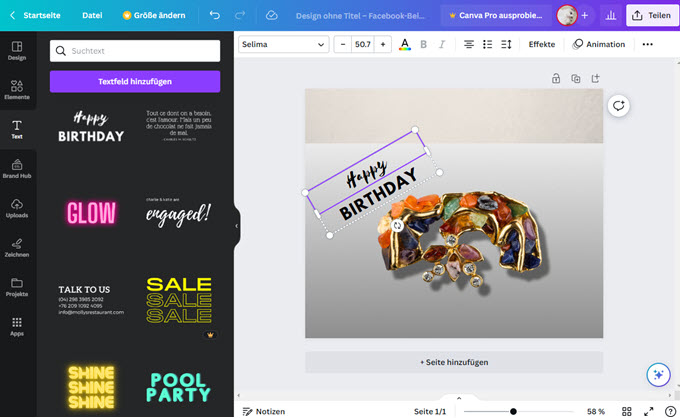Click Canva Pro ausprobieren button

[x=496, y=16]
